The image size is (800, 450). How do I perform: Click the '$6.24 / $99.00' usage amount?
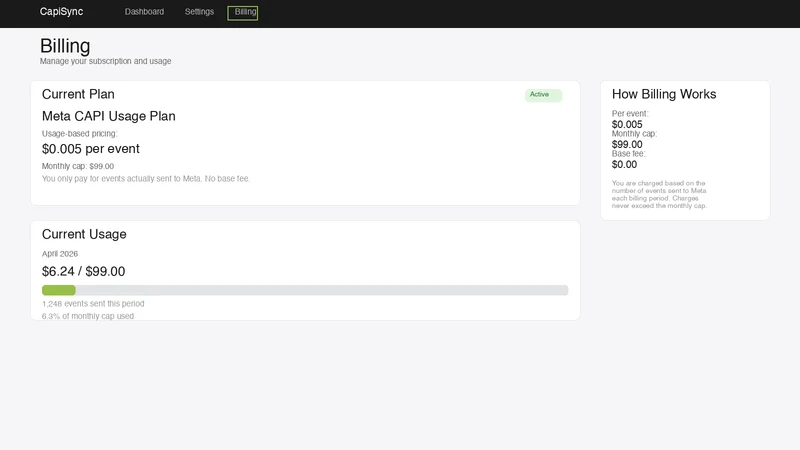[84, 271]
